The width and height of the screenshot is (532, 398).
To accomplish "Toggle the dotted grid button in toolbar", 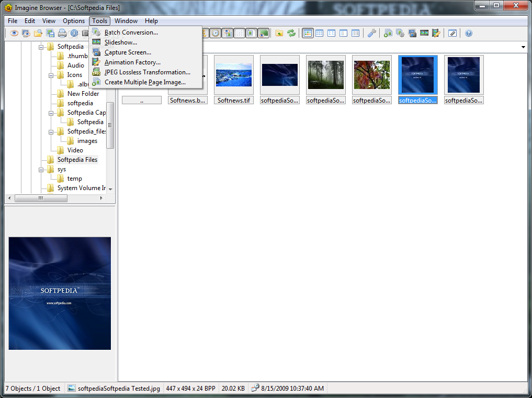I will pos(240,34).
